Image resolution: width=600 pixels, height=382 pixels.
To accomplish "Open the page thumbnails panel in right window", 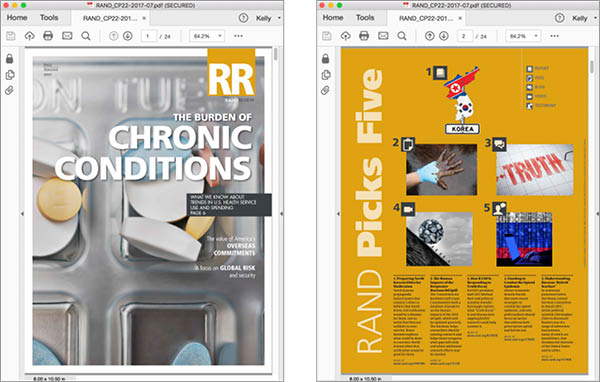I will pos(326,74).
